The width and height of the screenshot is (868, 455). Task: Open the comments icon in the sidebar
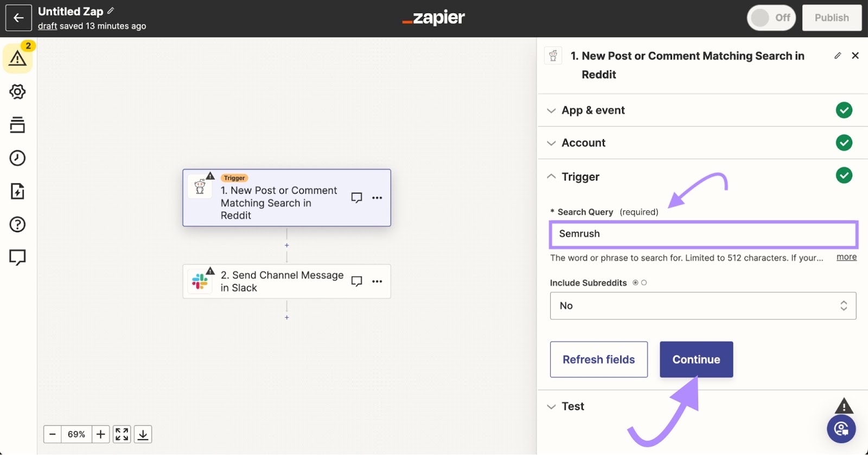pyautogui.click(x=17, y=257)
